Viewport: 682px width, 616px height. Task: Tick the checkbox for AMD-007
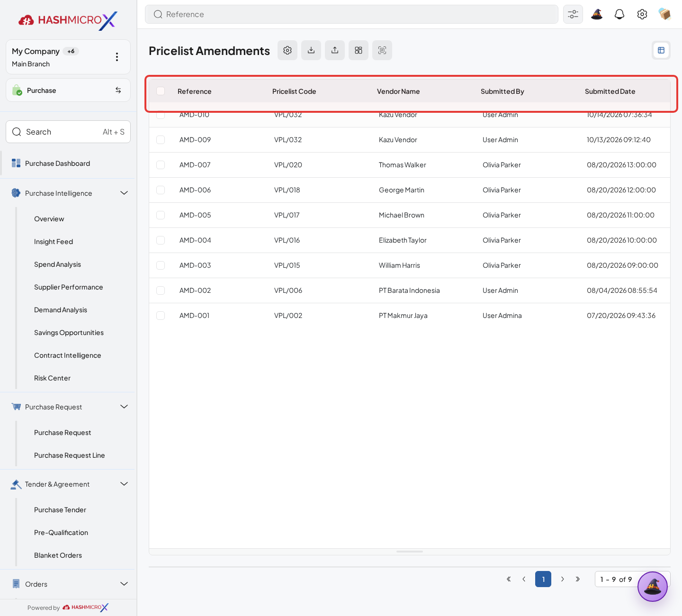[x=161, y=165]
